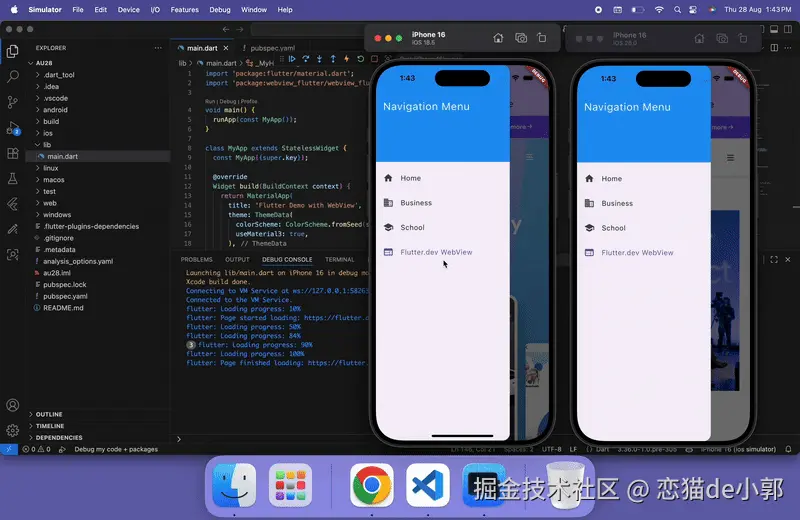Tap Business in the right phone drawer

[x=617, y=203]
